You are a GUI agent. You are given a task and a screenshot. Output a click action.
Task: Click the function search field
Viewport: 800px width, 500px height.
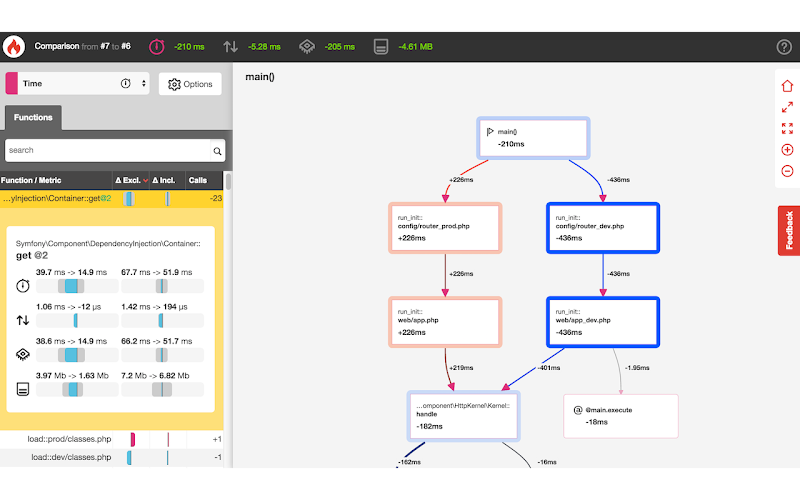tap(108, 151)
